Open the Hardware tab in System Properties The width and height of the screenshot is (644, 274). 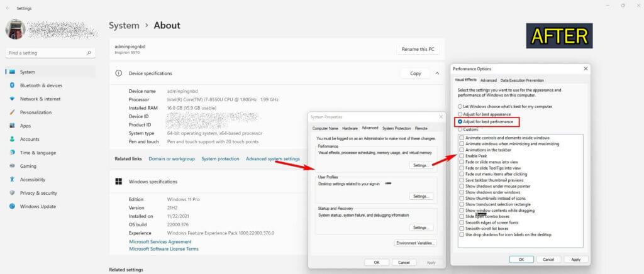350,128
